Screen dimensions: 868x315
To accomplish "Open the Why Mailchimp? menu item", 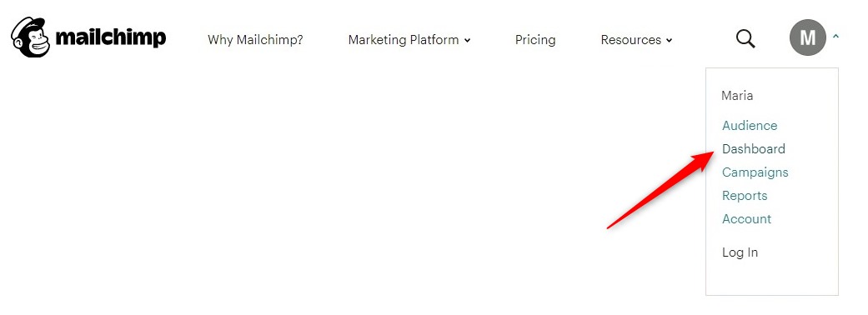I will click(x=255, y=40).
